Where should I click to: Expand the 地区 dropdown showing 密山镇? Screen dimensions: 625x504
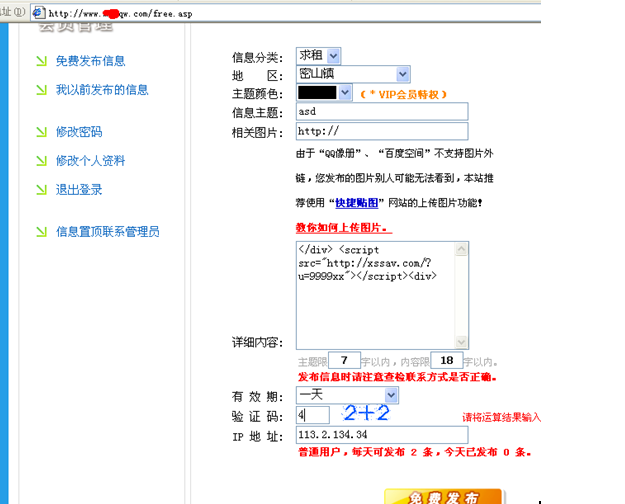coord(353,74)
